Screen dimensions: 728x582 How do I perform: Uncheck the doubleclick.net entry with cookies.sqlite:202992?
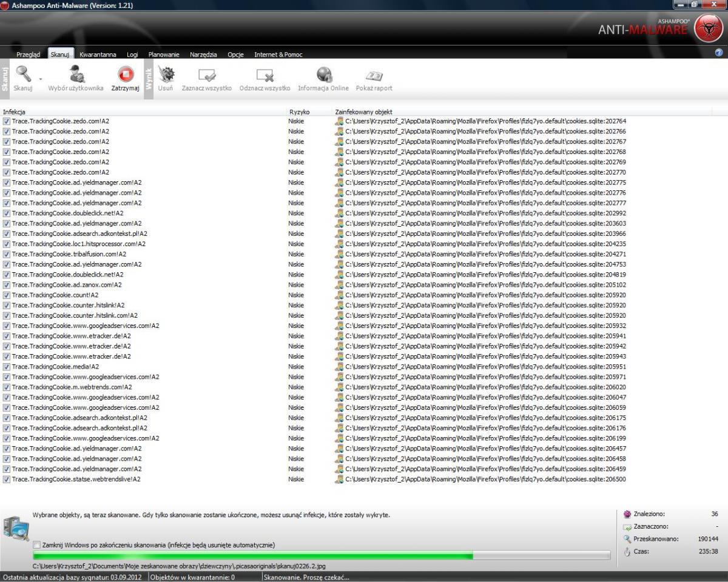click(7, 213)
